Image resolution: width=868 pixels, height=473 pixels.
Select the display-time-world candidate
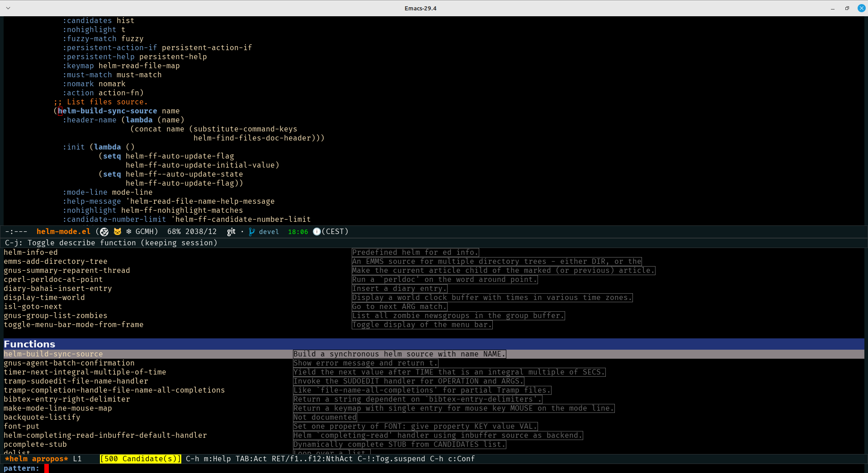(x=44, y=298)
